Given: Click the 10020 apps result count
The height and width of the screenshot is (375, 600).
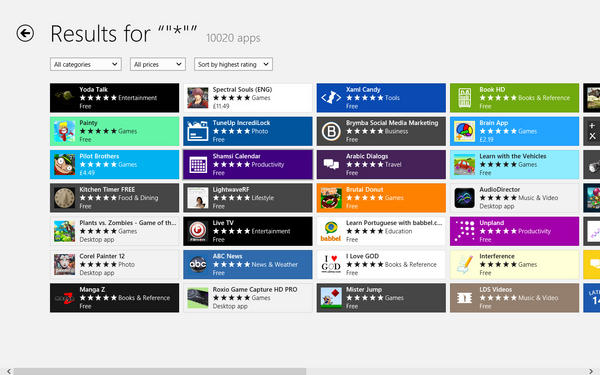Looking at the screenshot, I should [x=233, y=38].
